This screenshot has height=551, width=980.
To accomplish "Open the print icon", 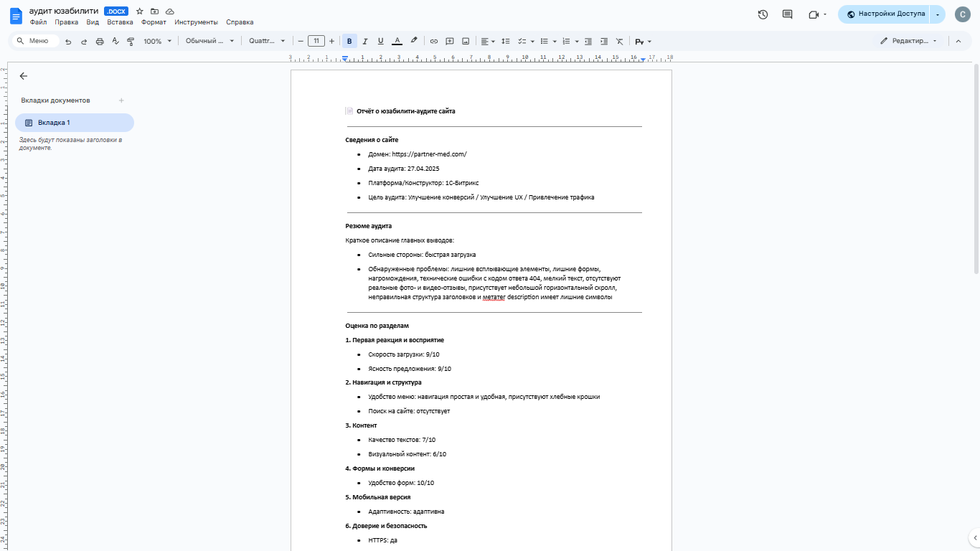I will [99, 41].
